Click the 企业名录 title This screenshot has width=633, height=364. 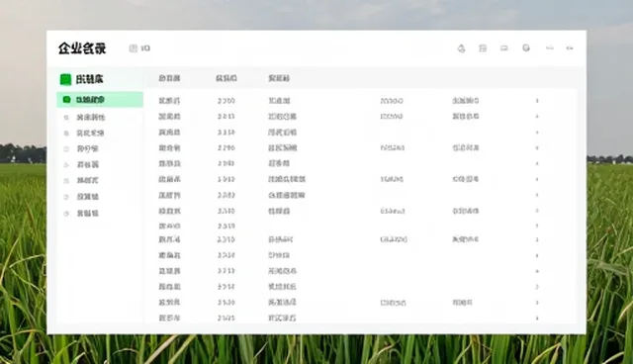[82, 48]
